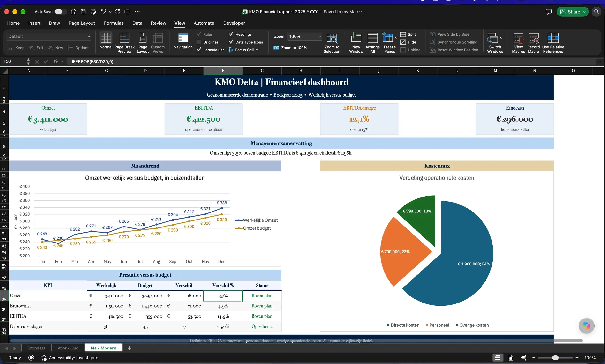Click the Share button
This screenshot has height=364, width=605.
tap(570, 12)
